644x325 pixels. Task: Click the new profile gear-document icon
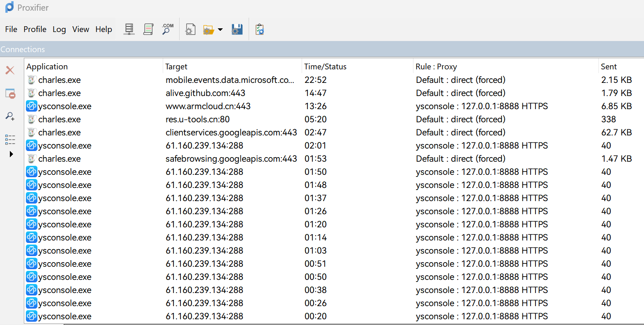(190, 30)
